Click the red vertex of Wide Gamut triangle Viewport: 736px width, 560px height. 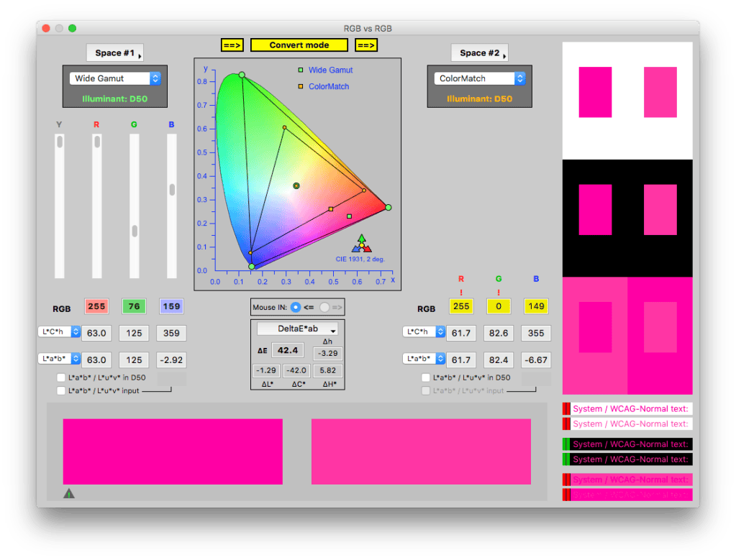[389, 207]
